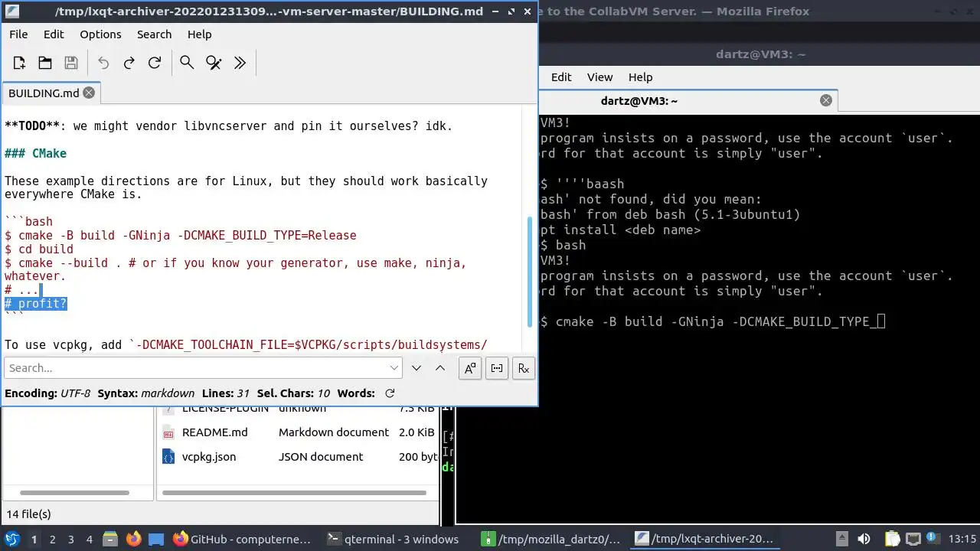Image resolution: width=980 pixels, height=551 pixels.
Task: Create a new document in FeatherPad toolbar
Action: pos(20,63)
